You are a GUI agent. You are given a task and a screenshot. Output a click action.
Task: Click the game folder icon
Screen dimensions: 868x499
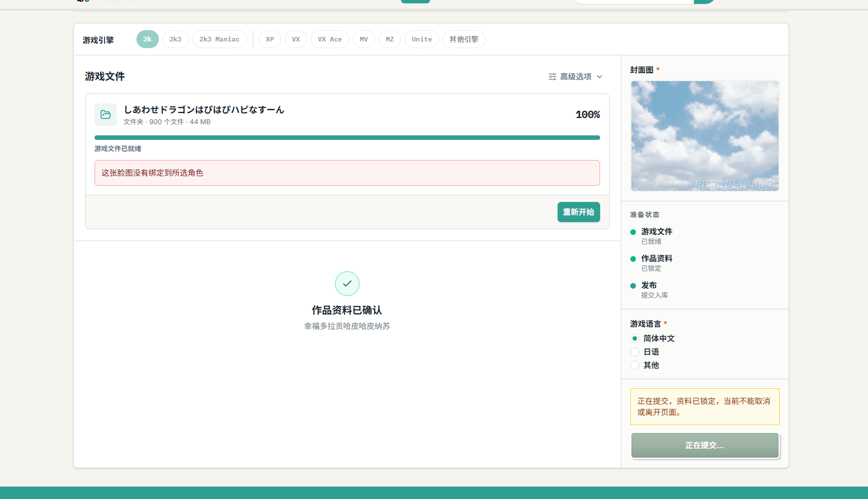tap(106, 115)
